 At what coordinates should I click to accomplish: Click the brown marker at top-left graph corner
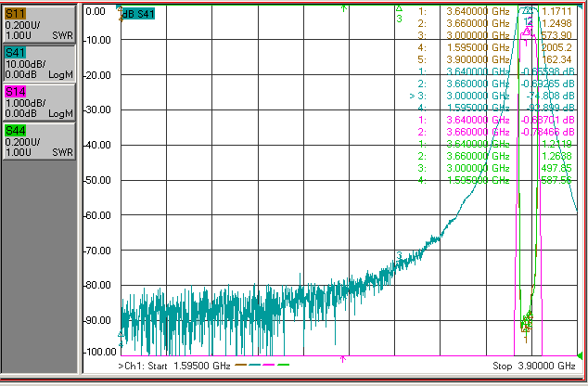(x=121, y=13)
